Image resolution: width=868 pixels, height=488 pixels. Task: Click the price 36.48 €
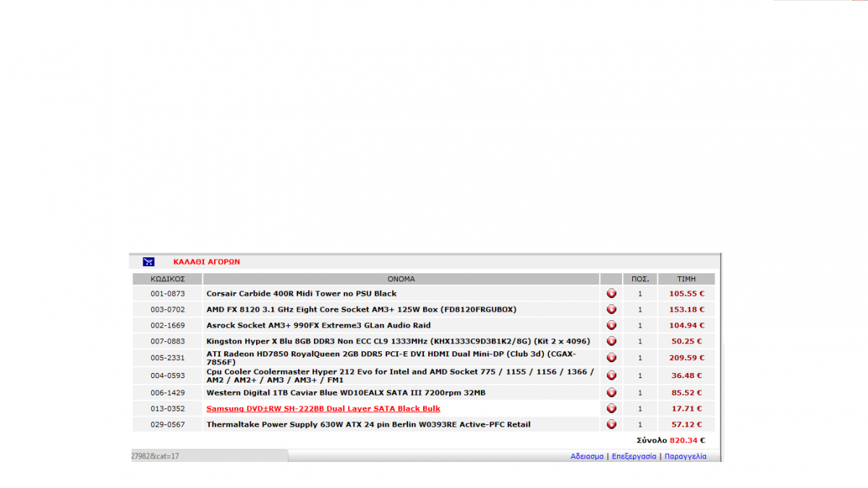click(x=688, y=375)
